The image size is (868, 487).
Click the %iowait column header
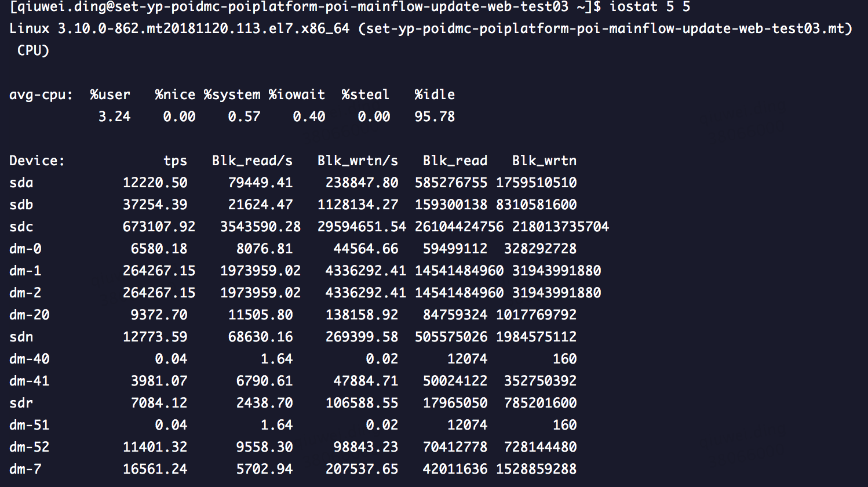coord(297,95)
